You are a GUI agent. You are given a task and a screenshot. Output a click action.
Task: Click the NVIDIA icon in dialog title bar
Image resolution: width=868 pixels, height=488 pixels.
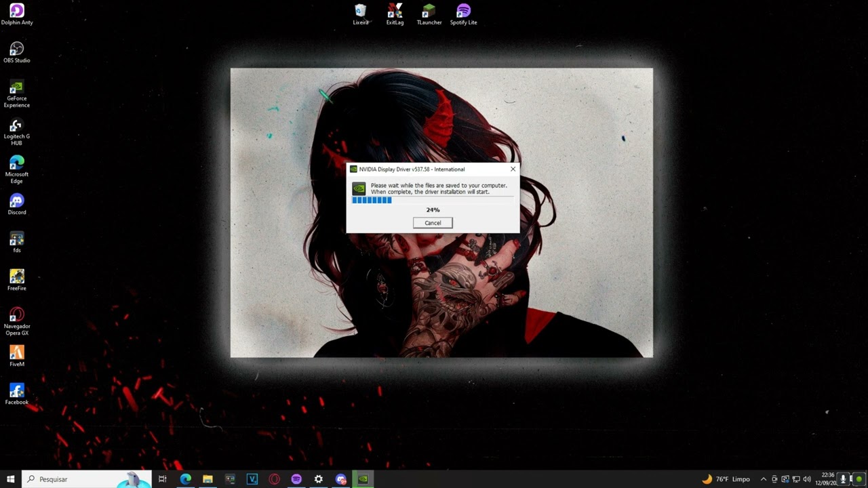353,169
